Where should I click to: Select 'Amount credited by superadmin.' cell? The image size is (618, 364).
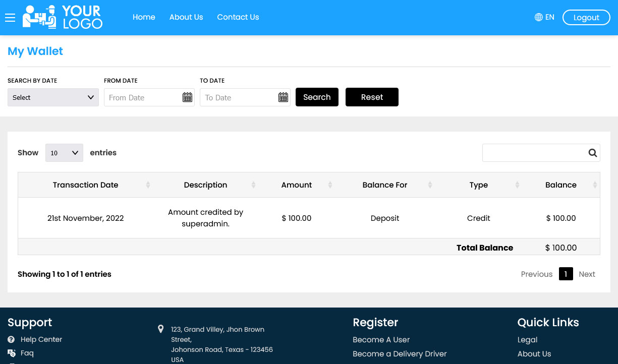(206, 218)
